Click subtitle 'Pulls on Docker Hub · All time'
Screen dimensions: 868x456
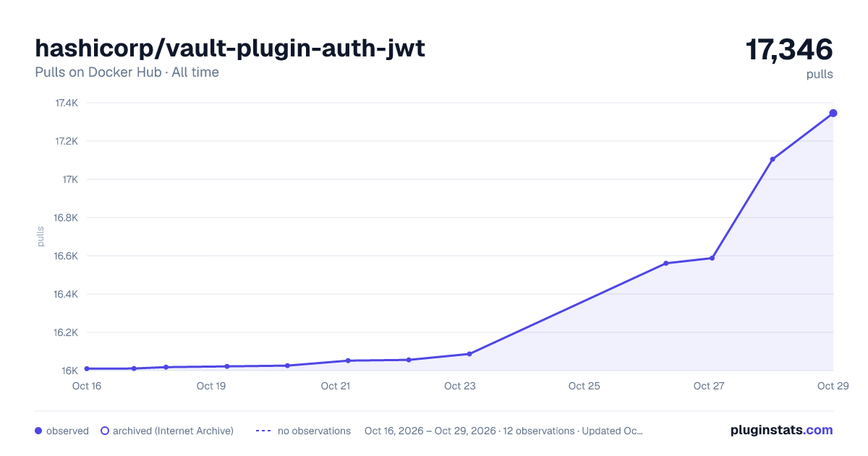tap(127, 72)
